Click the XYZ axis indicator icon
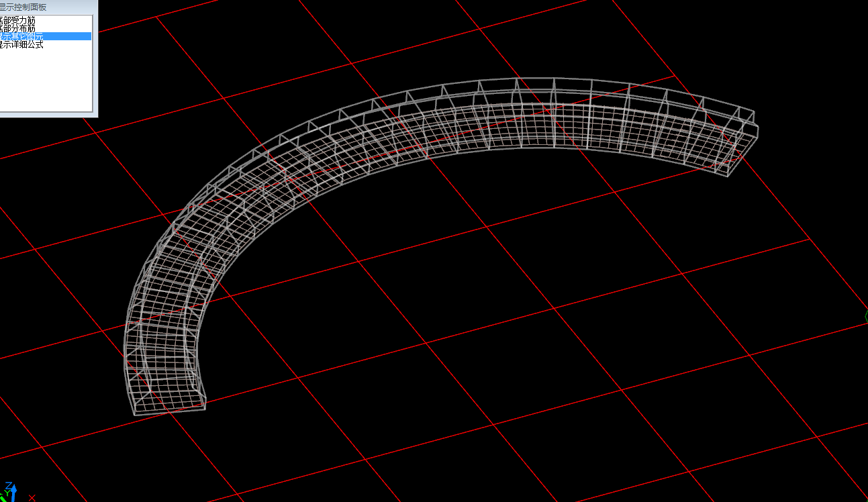Viewport: 868px width, 502px height. pyautogui.click(x=17, y=492)
